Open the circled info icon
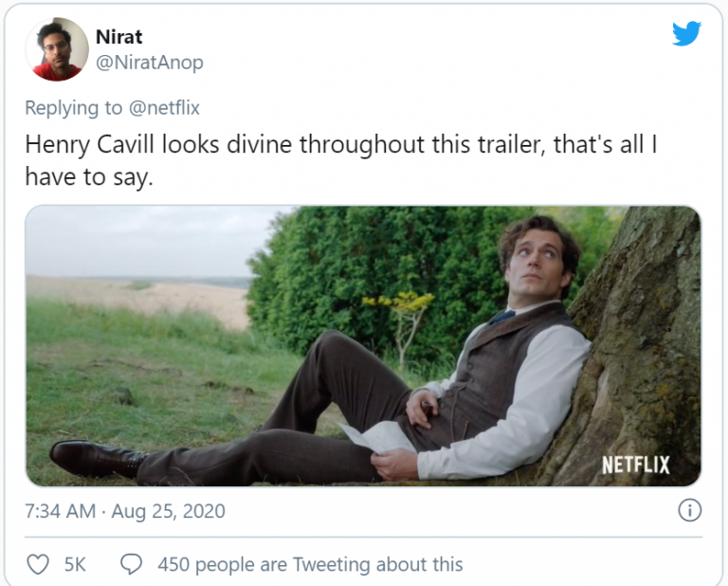Viewport: 728px width, 586px height. click(689, 511)
